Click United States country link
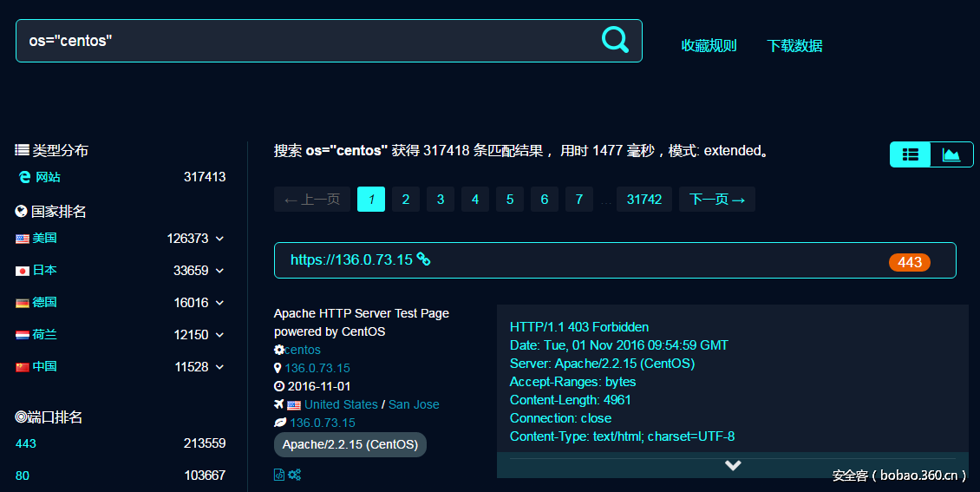Screen dimensions: 980x492 tap(341, 404)
